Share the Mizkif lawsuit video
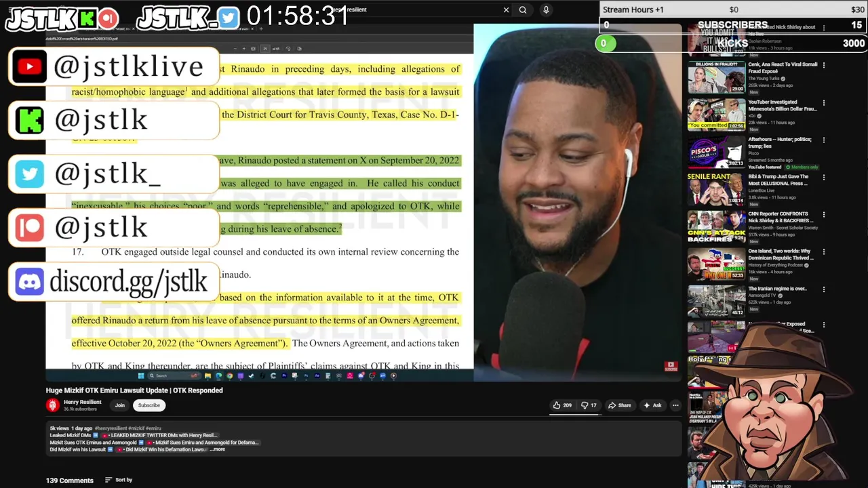Screen dimensions: 868x488 click(619, 405)
